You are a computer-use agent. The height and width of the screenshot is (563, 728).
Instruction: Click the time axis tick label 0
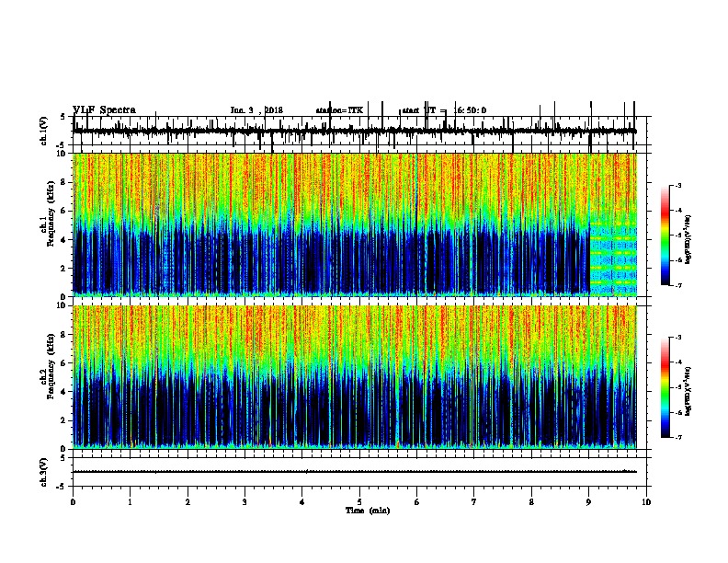coord(73,502)
